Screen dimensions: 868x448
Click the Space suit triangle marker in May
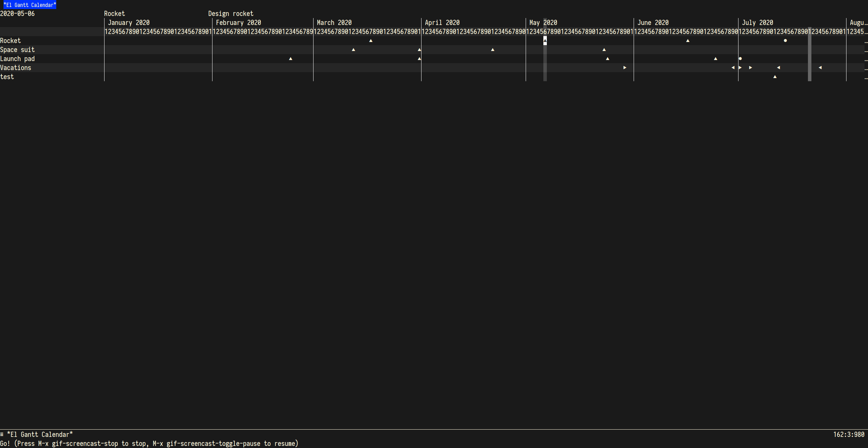(x=604, y=50)
